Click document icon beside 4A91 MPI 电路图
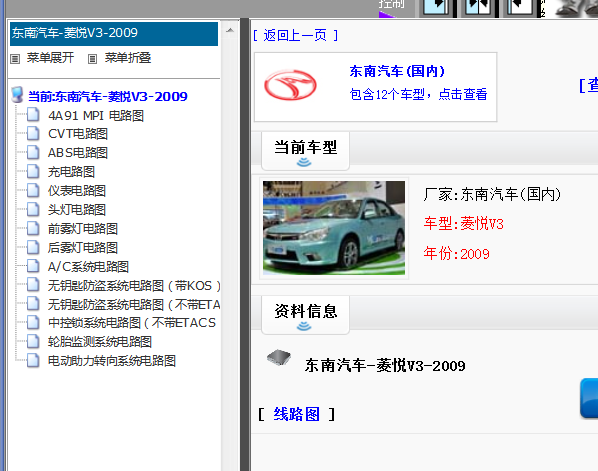This screenshot has height=471, width=598. coord(33,114)
